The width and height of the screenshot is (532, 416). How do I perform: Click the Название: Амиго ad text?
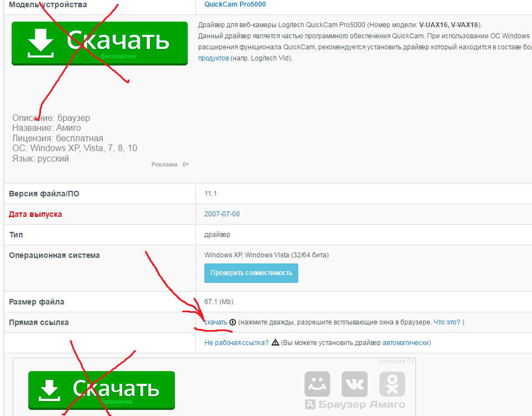(47, 128)
